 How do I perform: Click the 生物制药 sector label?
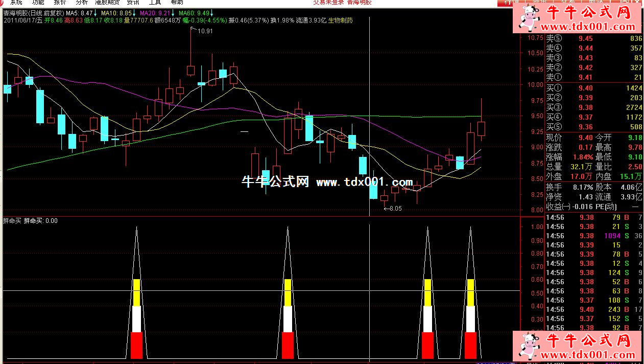[x=340, y=20]
